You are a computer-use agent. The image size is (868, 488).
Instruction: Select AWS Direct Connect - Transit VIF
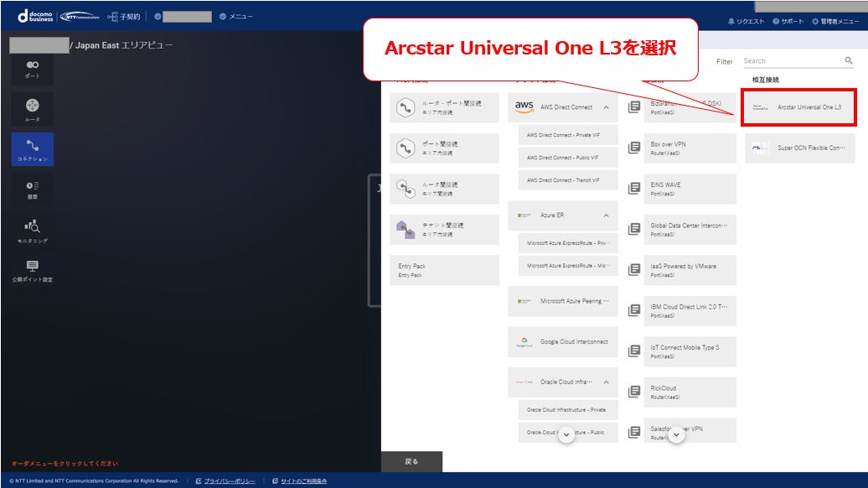click(x=568, y=180)
